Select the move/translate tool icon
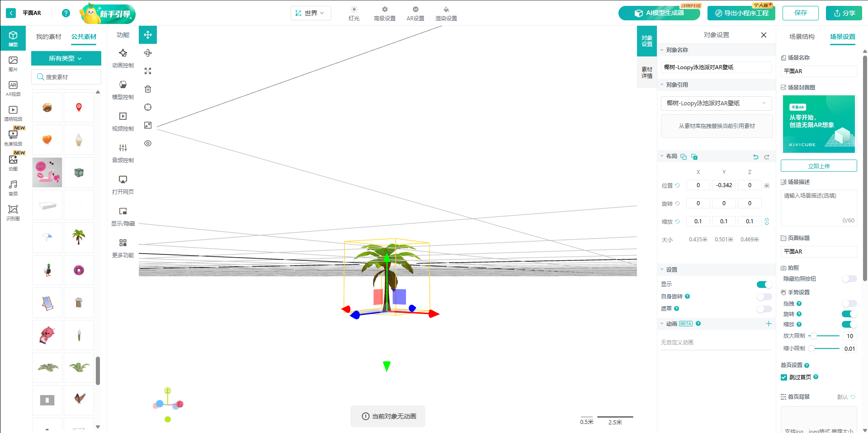Viewport: 868px width, 433px height. click(148, 35)
